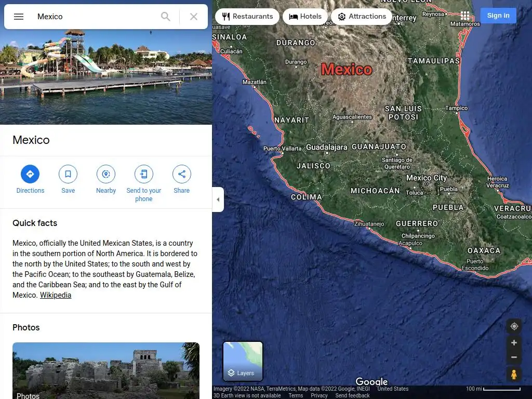Click the Sign in button
The image size is (532, 399).
[x=498, y=15]
